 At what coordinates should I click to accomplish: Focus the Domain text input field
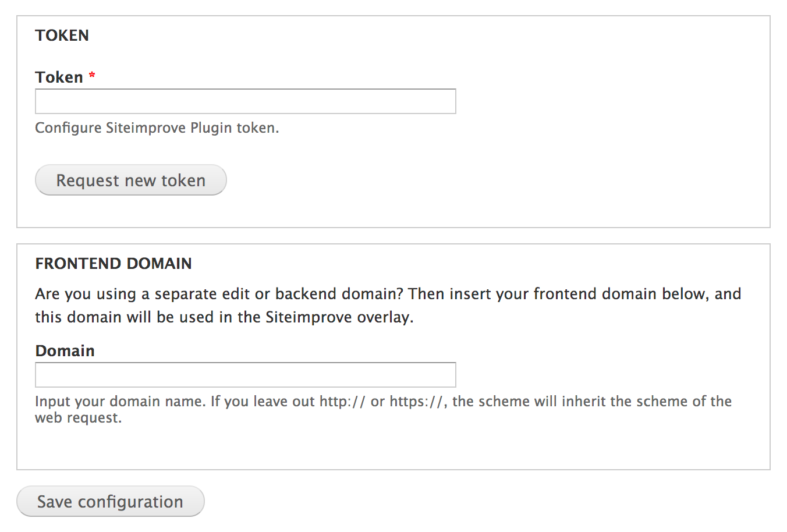coord(245,375)
